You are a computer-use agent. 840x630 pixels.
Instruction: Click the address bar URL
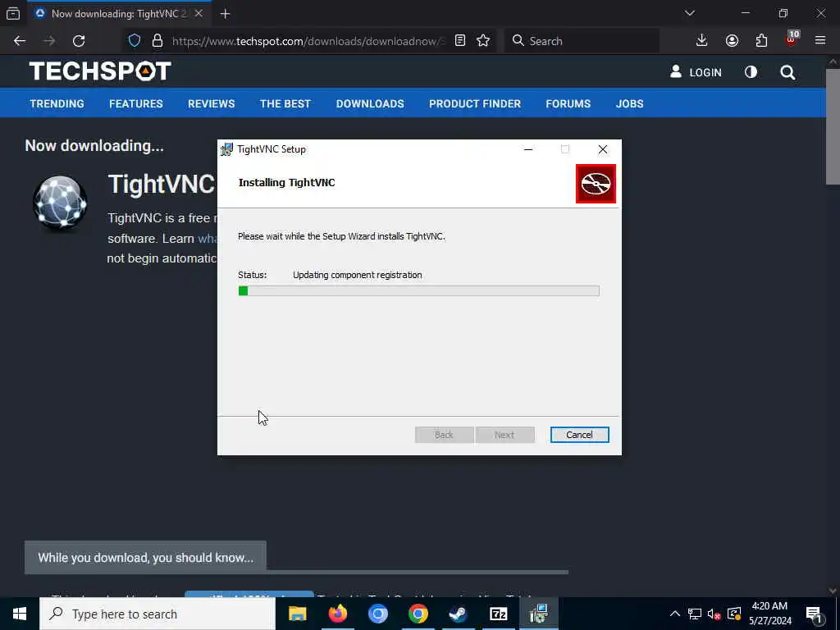pos(308,41)
